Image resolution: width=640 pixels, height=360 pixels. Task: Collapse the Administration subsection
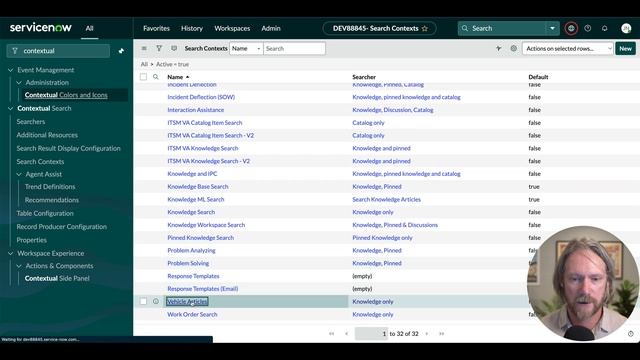pos(19,82)
